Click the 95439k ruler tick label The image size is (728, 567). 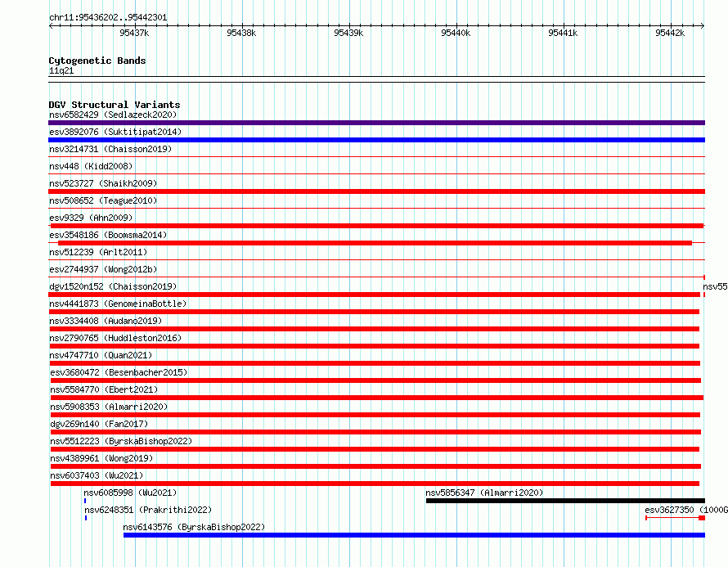348,33
